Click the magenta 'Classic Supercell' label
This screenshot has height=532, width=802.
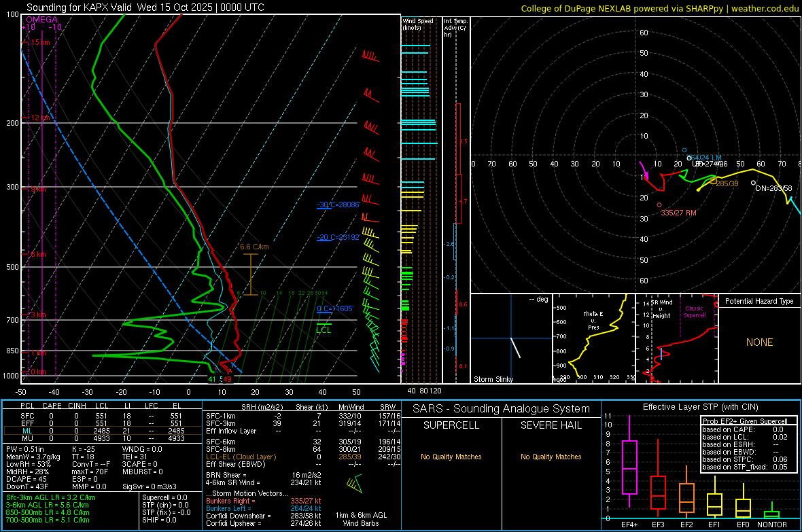coord(694,312)
